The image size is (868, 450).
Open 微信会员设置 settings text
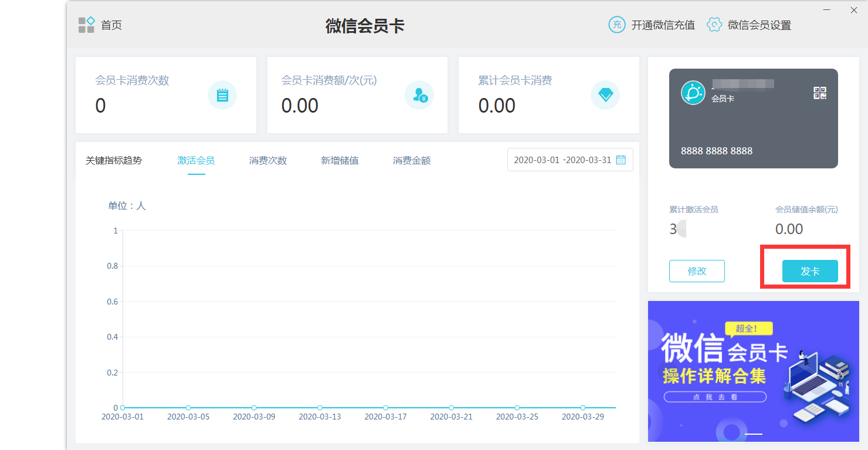759,25
